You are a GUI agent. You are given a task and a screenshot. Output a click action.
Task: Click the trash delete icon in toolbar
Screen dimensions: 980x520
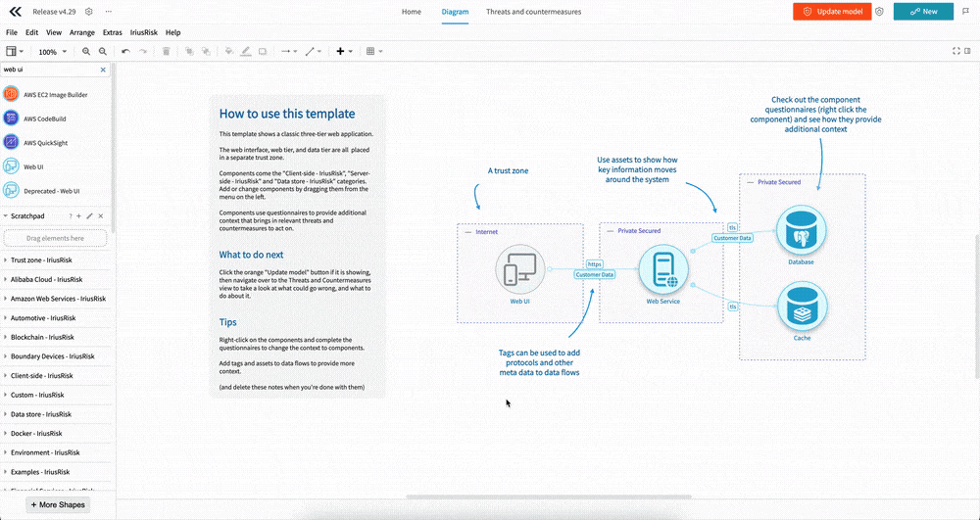167,51
